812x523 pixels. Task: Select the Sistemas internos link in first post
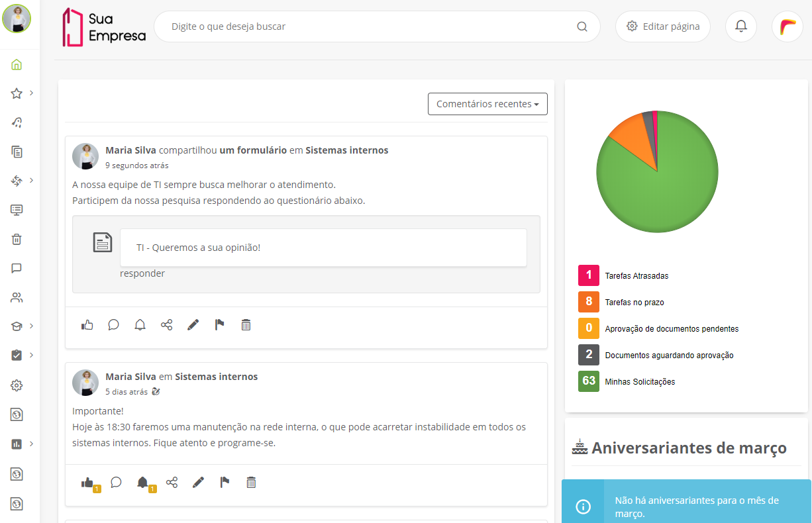pos(347,150)
